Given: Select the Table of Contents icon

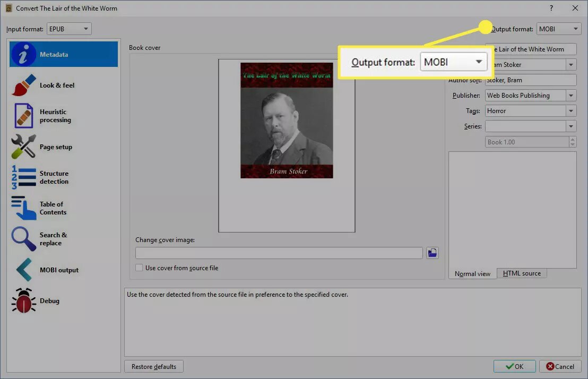Looking at the screenshot, I should click(23, 208).
